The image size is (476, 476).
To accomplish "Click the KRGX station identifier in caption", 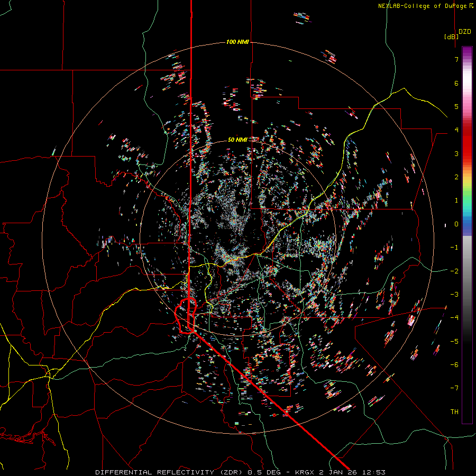I will [304, 472].
